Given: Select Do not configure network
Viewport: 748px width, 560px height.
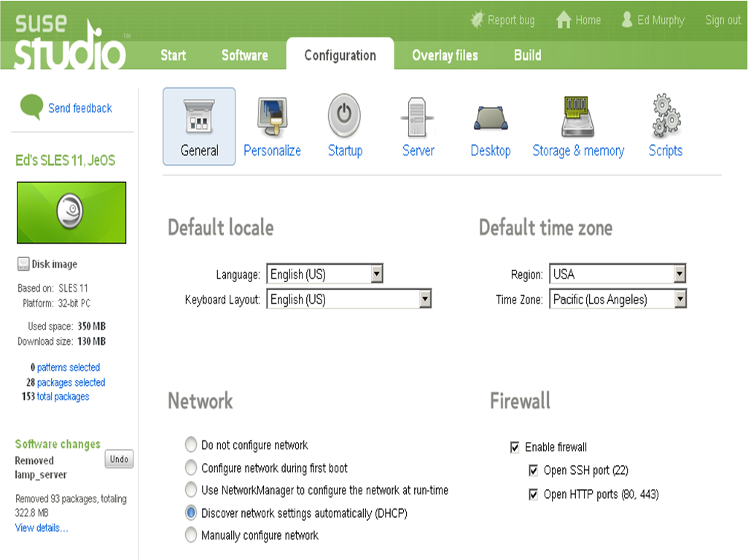Looking at the screenshot, I should coord(191,445).
